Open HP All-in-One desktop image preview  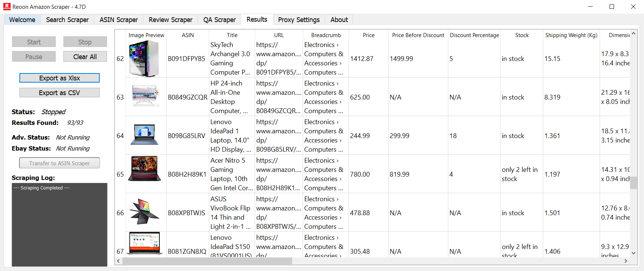tap(146, 96)
